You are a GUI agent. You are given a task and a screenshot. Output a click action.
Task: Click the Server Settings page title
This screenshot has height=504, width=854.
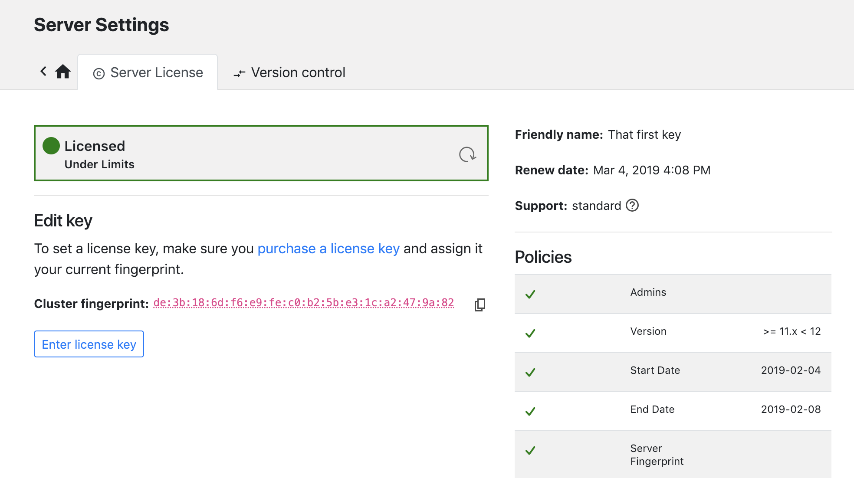coord(102,25)
